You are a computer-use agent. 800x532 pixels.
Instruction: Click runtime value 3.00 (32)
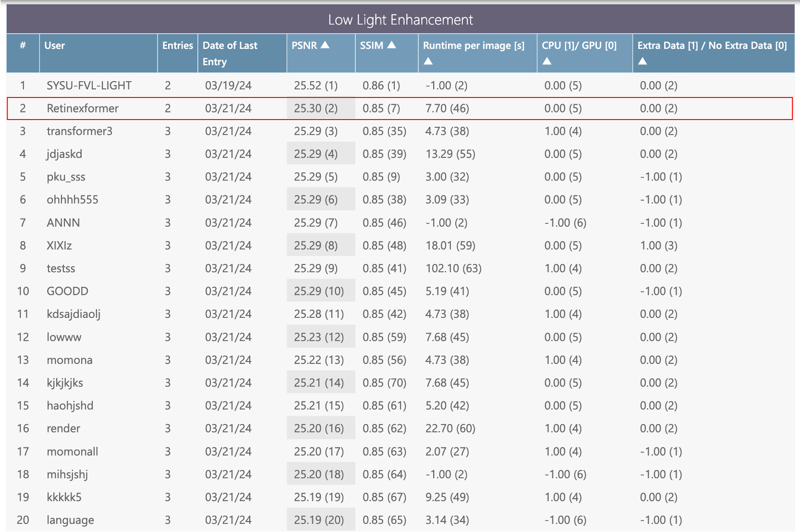448,177
